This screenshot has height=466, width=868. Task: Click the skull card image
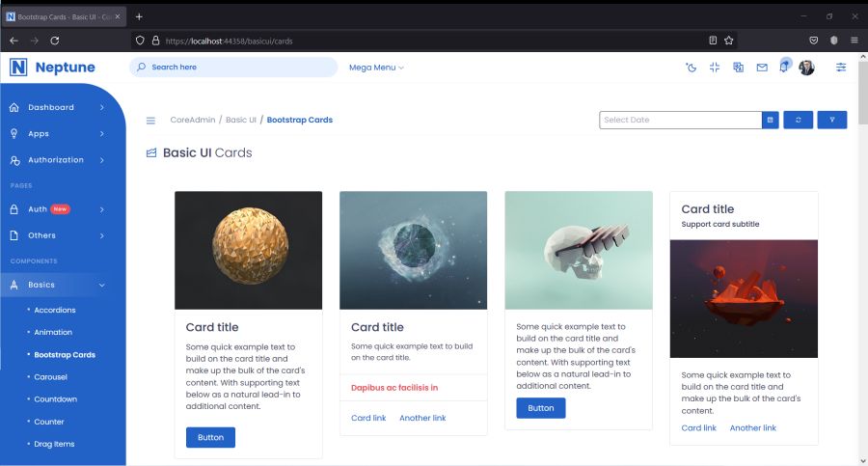coord(579,251)
